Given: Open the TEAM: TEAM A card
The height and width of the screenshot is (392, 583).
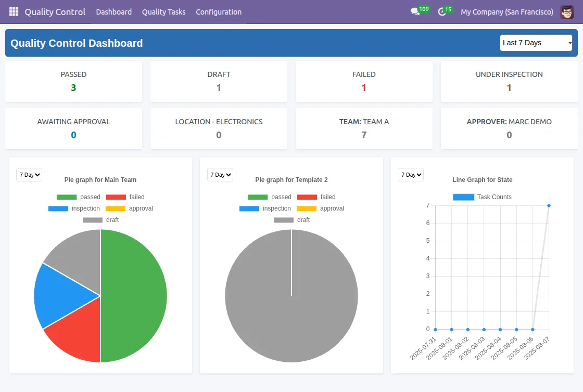Looking at the screenshot, I should [364, 128].
